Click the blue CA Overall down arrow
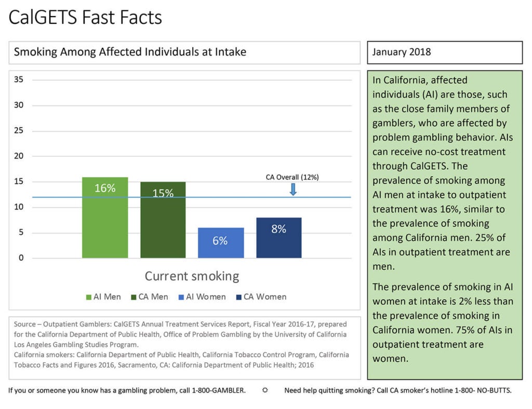 click(293, 189)
